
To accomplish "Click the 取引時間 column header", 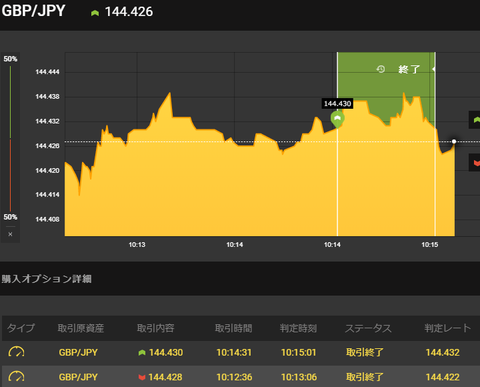I will (234, 328).
